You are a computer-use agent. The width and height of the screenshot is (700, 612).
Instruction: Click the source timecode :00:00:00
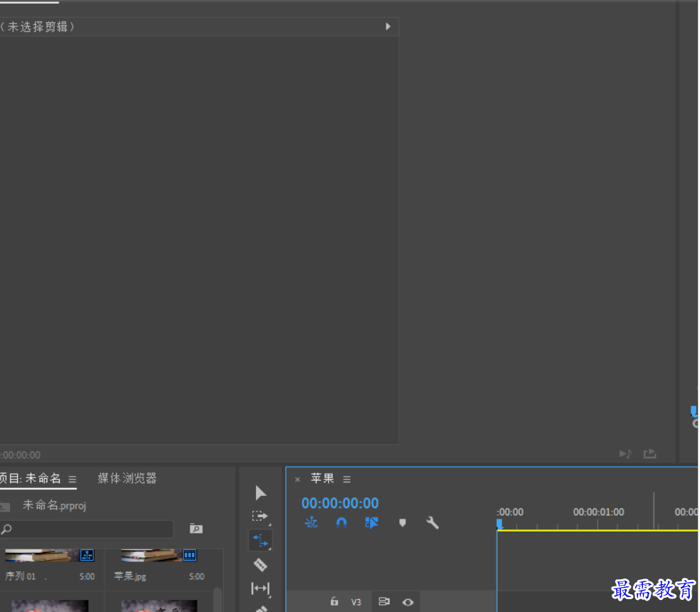tap(21, 455)
